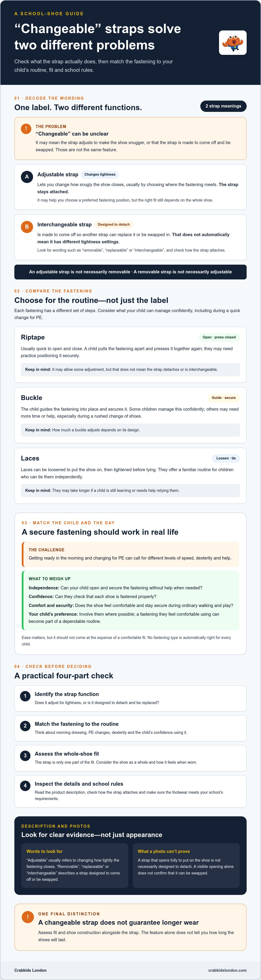
Task: Select the orange B badge for Interchangeable strap
Action: click(27, 227)
